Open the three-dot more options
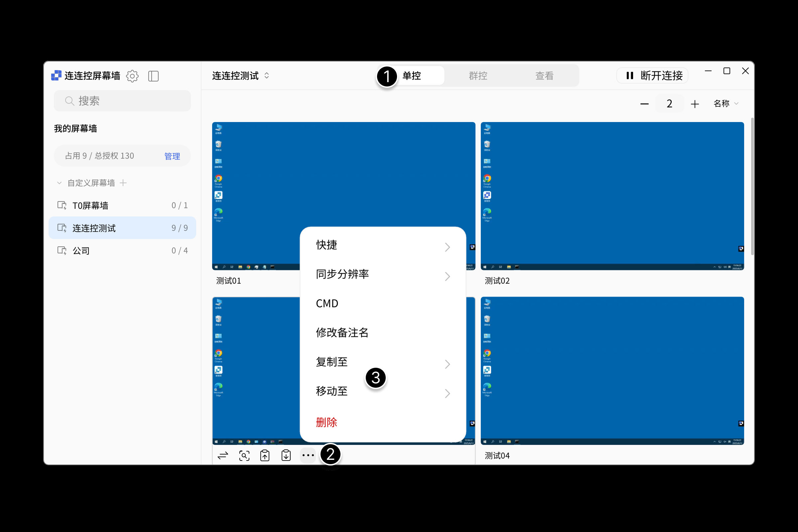 [308, 455]
